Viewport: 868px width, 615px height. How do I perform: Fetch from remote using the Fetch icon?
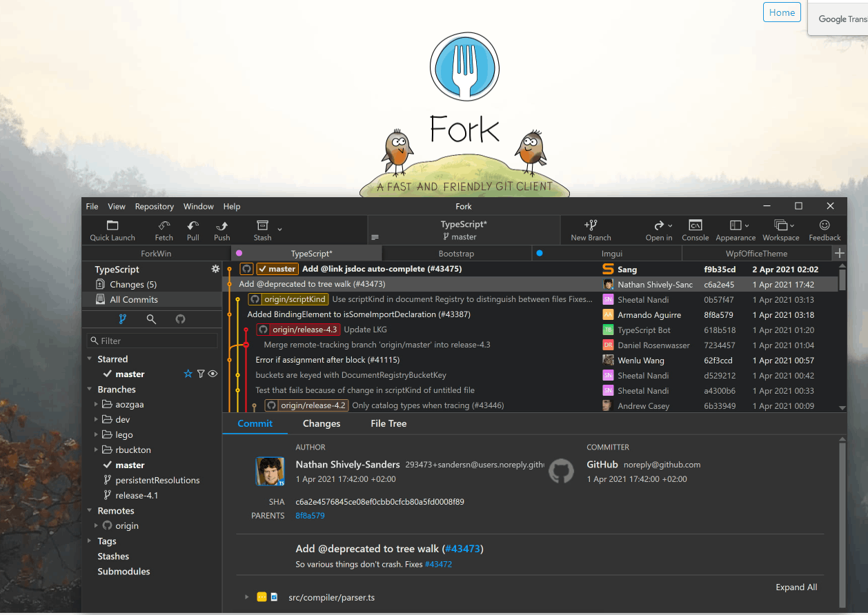tap(164, 225)
